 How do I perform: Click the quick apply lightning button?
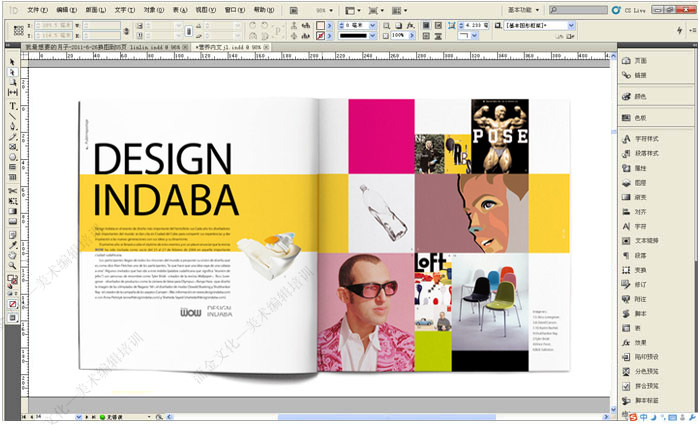click(679, 30)
